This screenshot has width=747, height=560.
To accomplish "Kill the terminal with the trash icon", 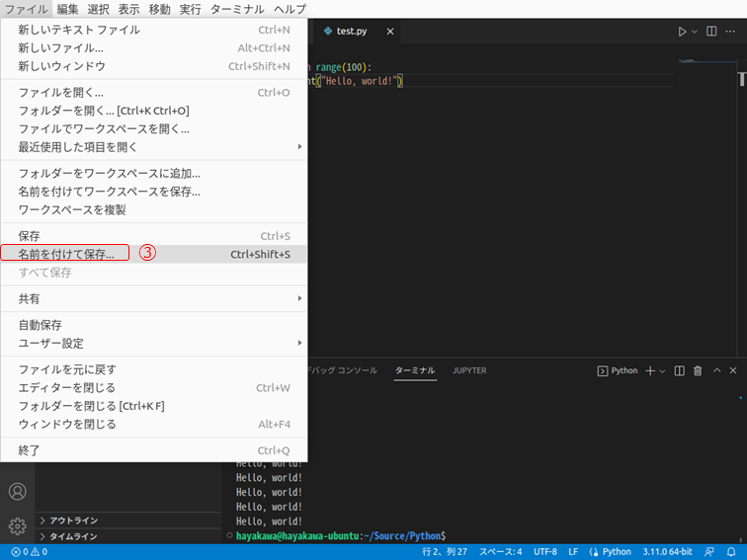I will pos(698,370).
